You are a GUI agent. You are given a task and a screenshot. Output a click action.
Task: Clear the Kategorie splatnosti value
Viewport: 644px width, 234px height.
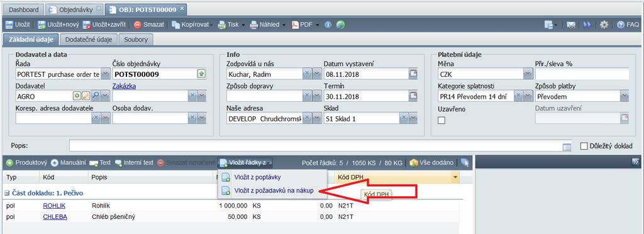[518, 96]
